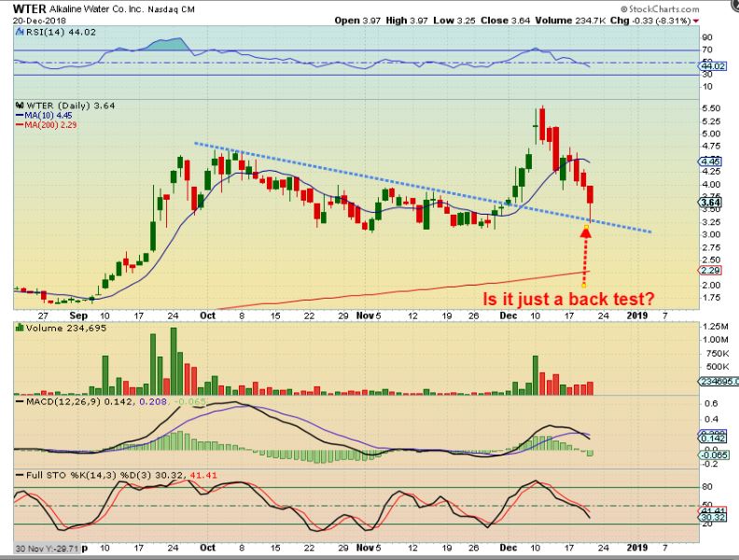Click the WTER (Daily) 3.64 legend label
Image resolution: width=739 pixels, height=560 pixels.
tap(71, 105)
